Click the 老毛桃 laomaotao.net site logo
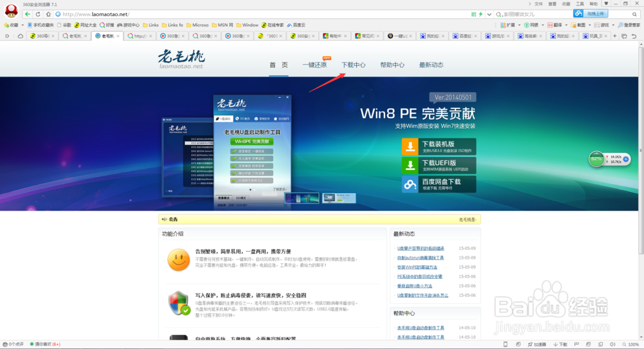This screenshot has height=349, width=644. (x=181, y=59)
